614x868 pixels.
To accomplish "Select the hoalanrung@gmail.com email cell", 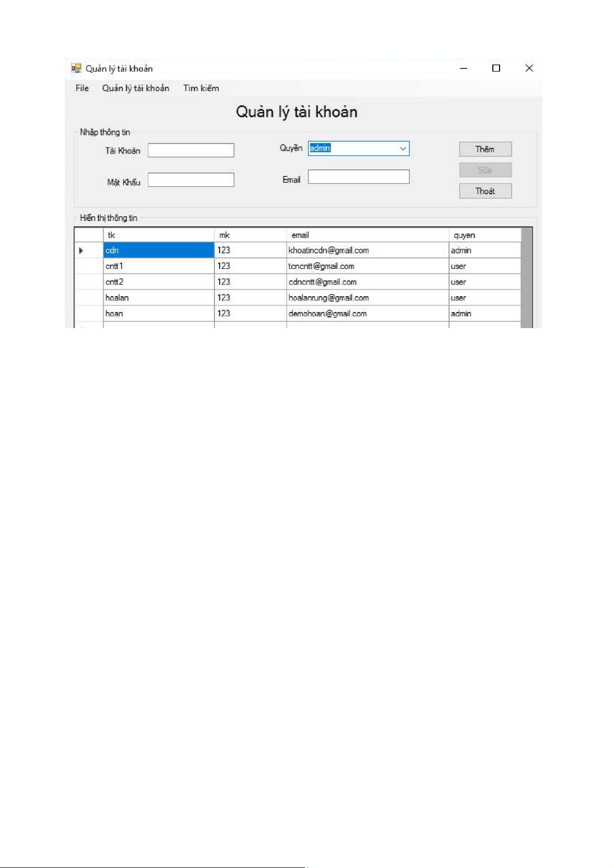I will point(367,298).
